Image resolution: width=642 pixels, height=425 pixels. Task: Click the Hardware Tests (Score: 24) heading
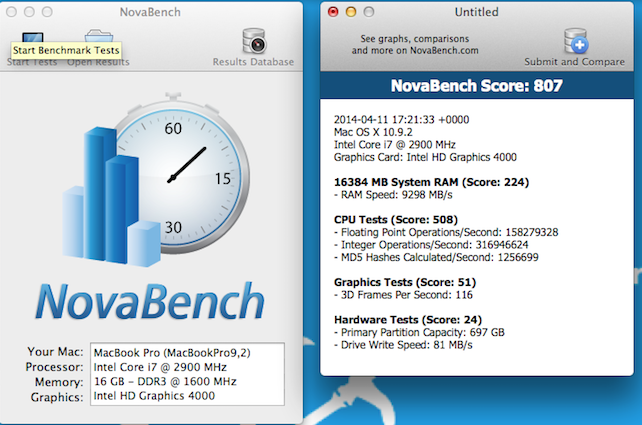pos(410,320)
